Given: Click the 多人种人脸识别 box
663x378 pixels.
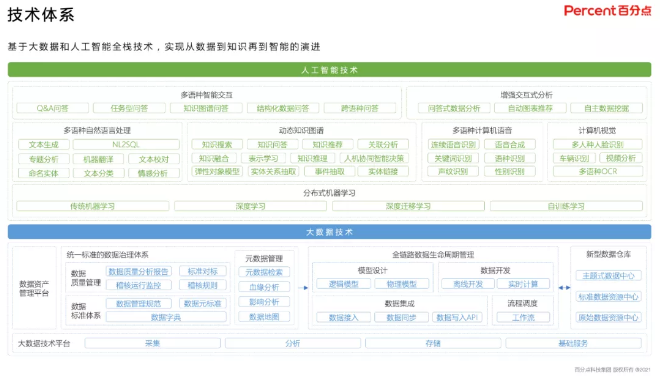Looking at the screenshot, I should point(598,145).
